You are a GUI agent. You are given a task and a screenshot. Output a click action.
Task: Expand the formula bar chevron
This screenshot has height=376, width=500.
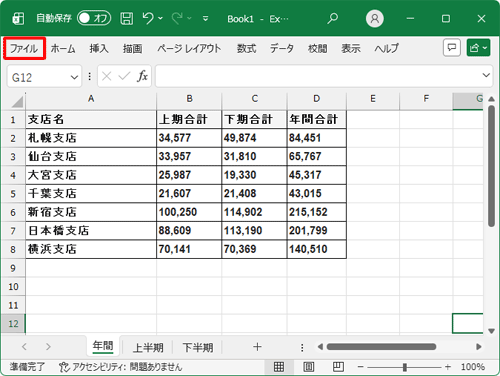point(486,75)
